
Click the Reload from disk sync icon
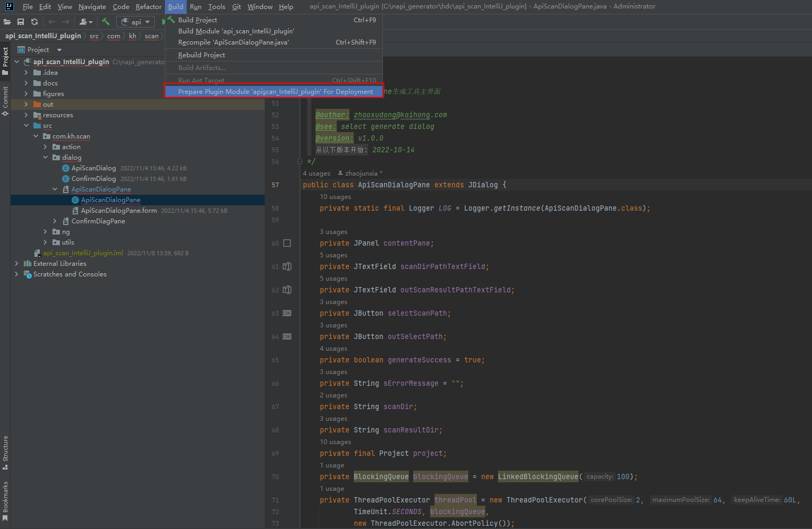(x=34, y=22)
